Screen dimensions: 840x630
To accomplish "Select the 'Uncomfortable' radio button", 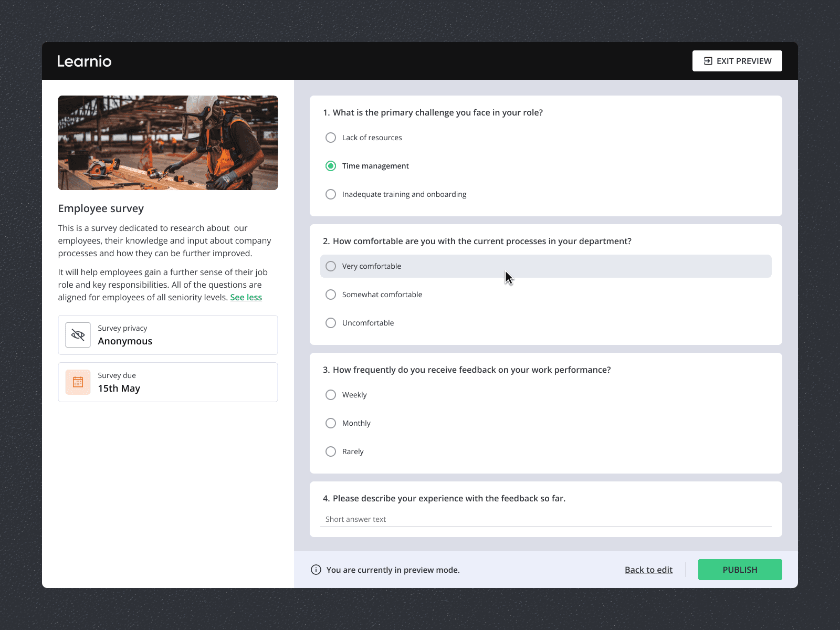I will coord(331,323).
